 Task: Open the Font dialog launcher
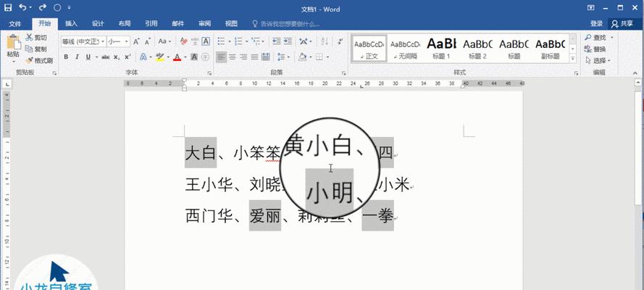(x=209, y=73)
